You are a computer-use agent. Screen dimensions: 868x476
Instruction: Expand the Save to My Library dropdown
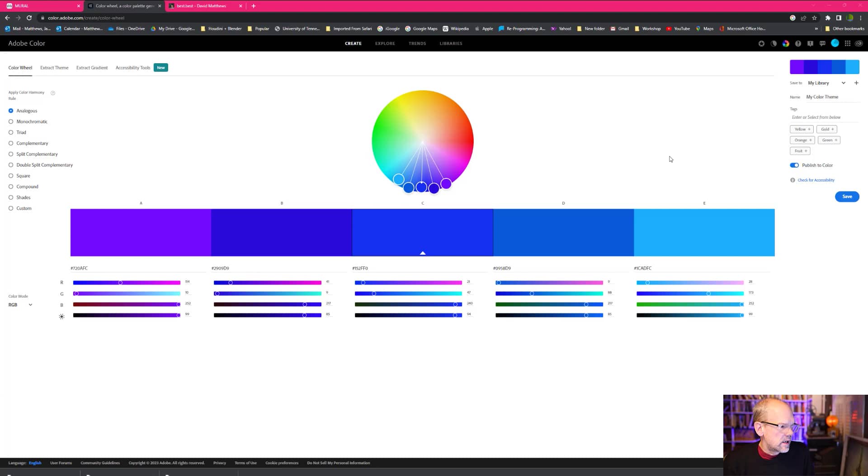coord(844,83)
